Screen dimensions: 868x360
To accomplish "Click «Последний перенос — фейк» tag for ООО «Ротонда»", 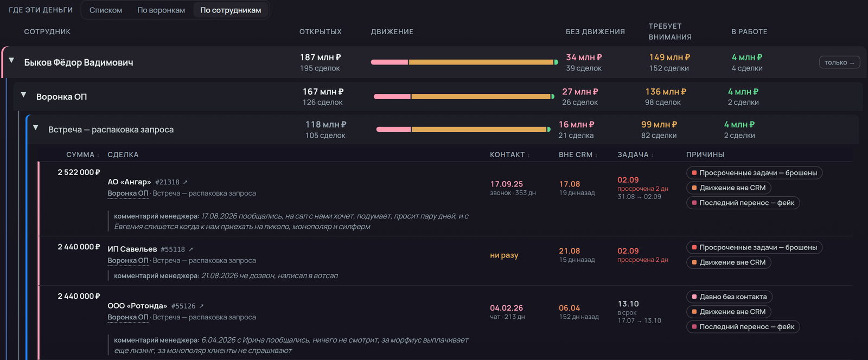I will 743,327.
